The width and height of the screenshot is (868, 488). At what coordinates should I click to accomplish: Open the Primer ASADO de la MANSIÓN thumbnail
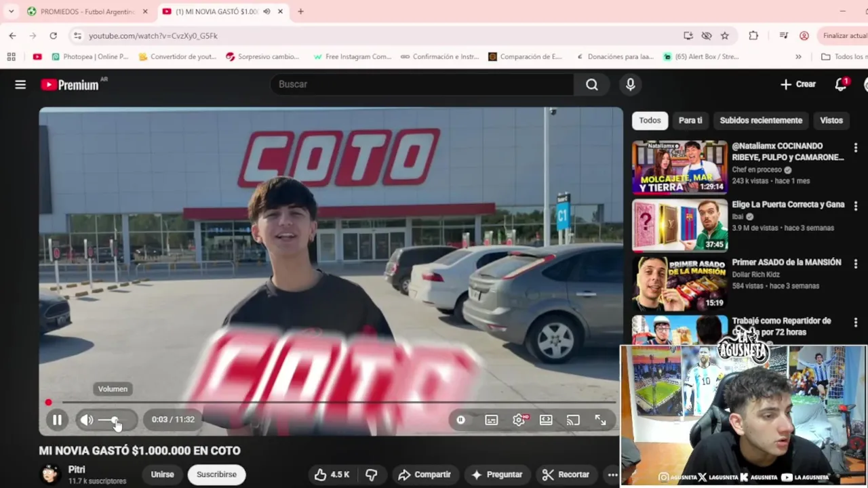(x=679, y=283)
